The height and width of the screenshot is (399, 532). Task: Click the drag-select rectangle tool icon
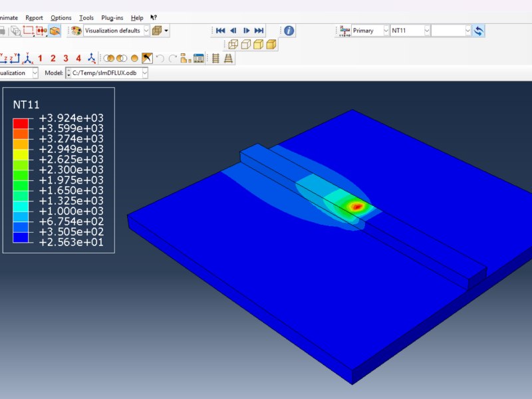[x=28, y=31]
